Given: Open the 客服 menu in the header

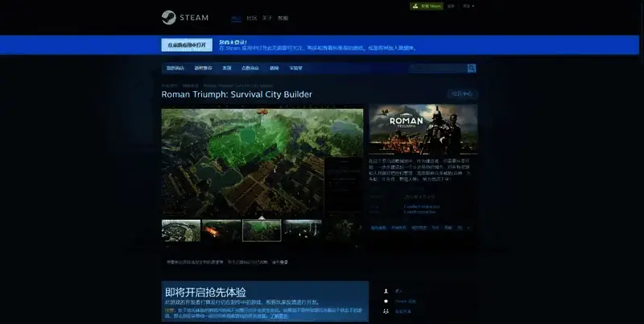Looking at the screenshot, I should tap(283, 18).
